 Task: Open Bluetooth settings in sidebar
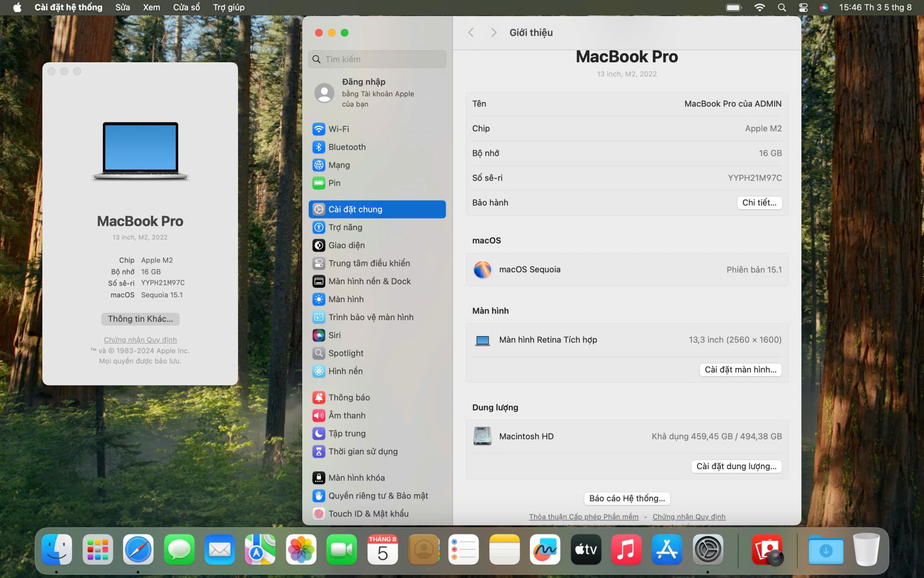[x=377, y=147]
